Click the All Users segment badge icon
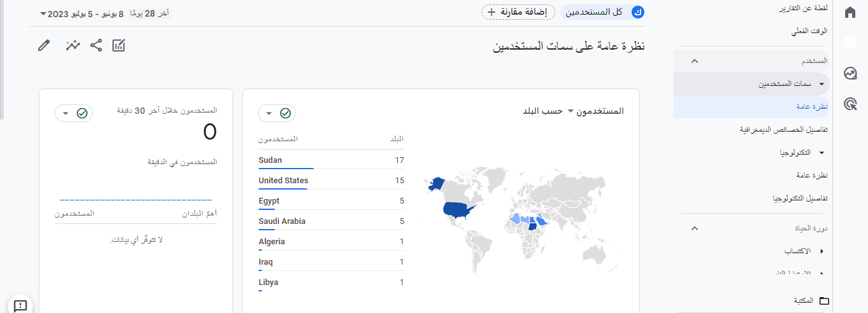This screenshot has height=313, width=868. (638, 12)
